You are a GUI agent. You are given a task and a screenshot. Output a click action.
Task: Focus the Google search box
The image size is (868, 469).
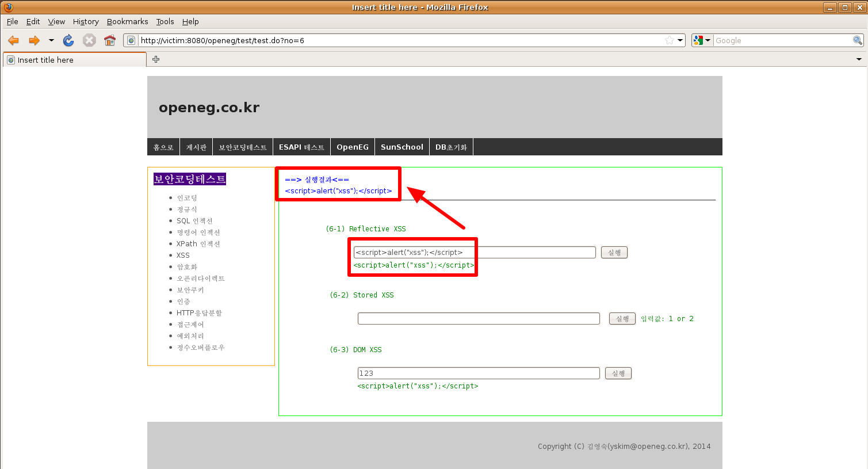(783, 40)
